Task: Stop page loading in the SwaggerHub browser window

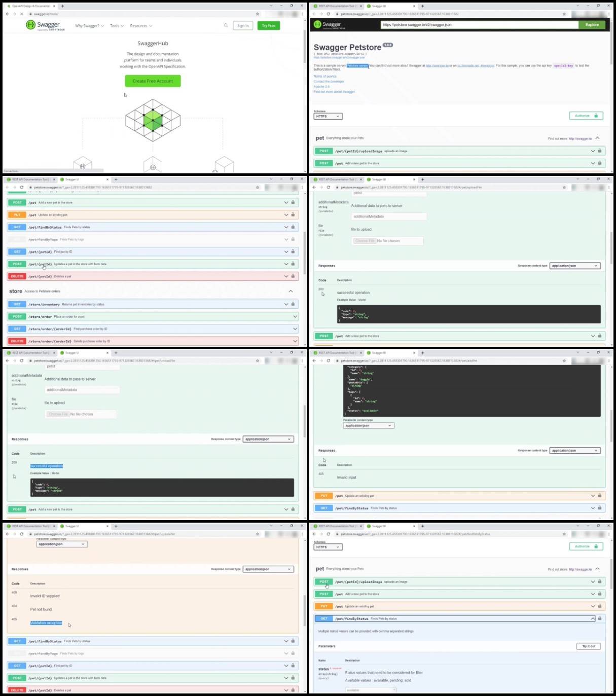Action: click(x=21, y=14)
